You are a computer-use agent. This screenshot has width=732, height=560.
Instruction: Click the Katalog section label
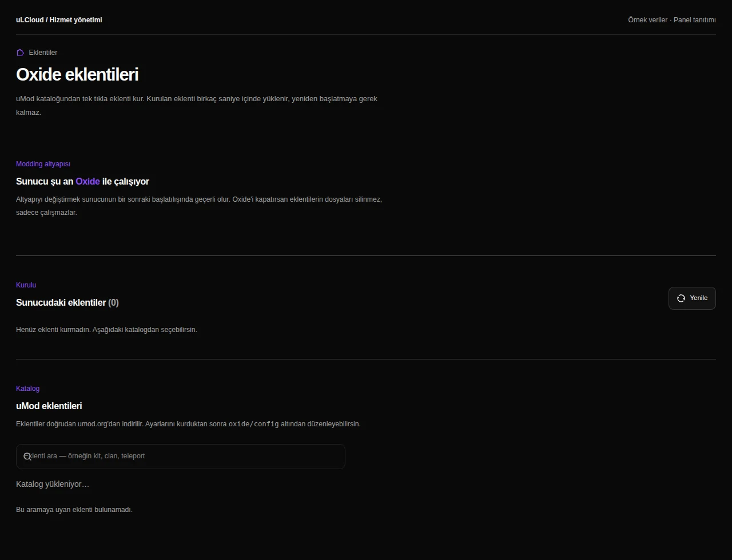pyautogui.click(x=27, y=389)
